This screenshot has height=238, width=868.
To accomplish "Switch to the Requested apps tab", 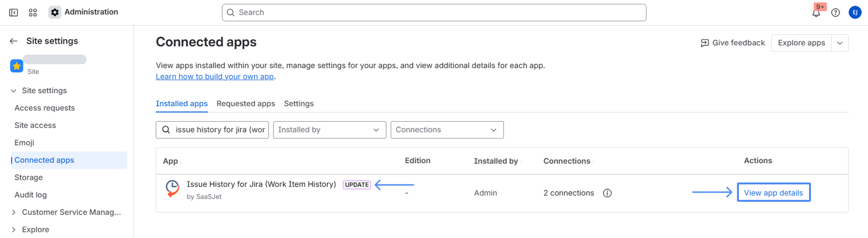I will coord(246,104).
